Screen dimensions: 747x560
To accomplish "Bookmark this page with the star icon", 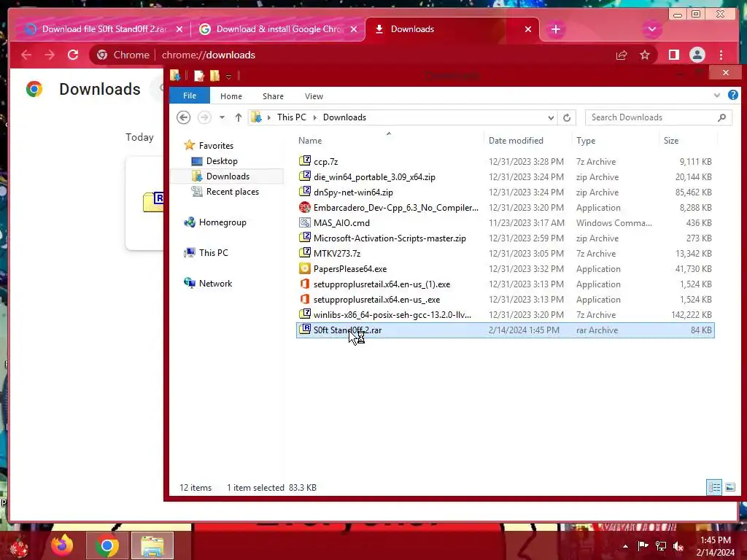I will pos(645,55).
